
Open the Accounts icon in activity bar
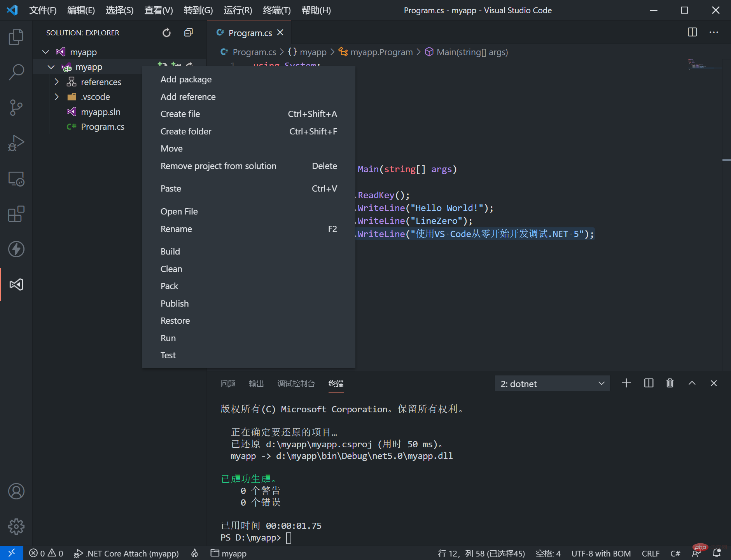[x=16, y=491]
